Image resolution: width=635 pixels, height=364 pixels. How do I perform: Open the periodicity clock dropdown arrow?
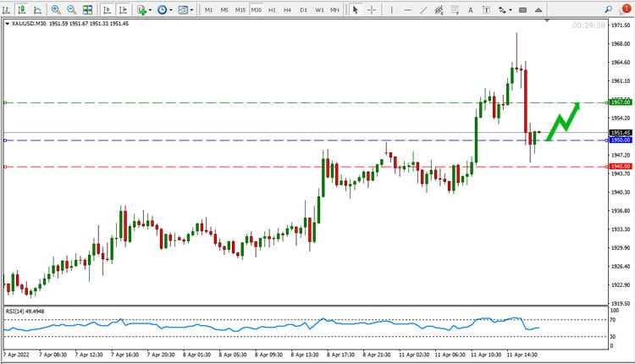[171, 10]
